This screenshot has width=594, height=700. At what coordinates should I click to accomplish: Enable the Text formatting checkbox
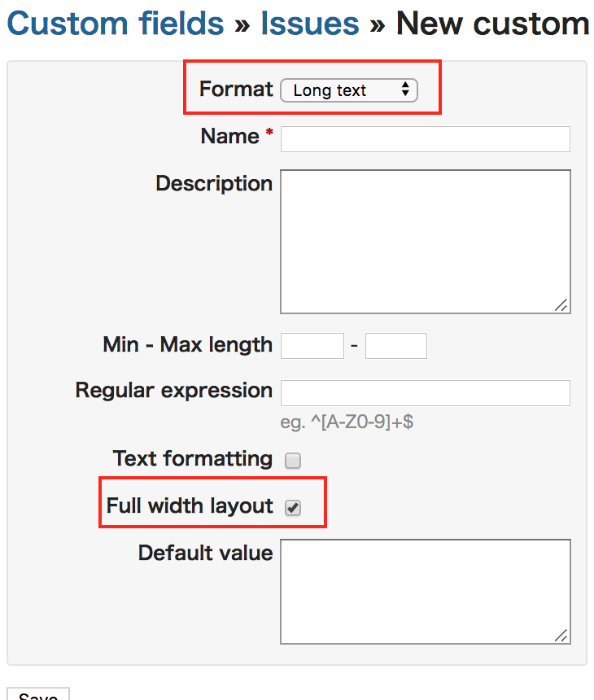pyautogui.click(x=293, y=460)
